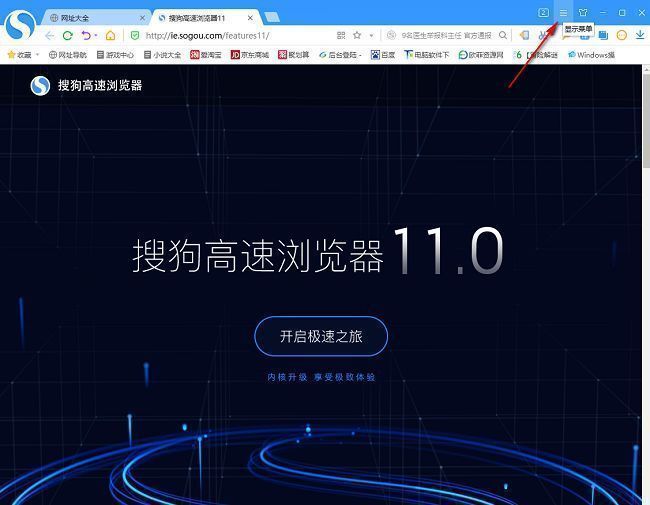
Task: Click the orange round face icon
Action: point(621,36)
